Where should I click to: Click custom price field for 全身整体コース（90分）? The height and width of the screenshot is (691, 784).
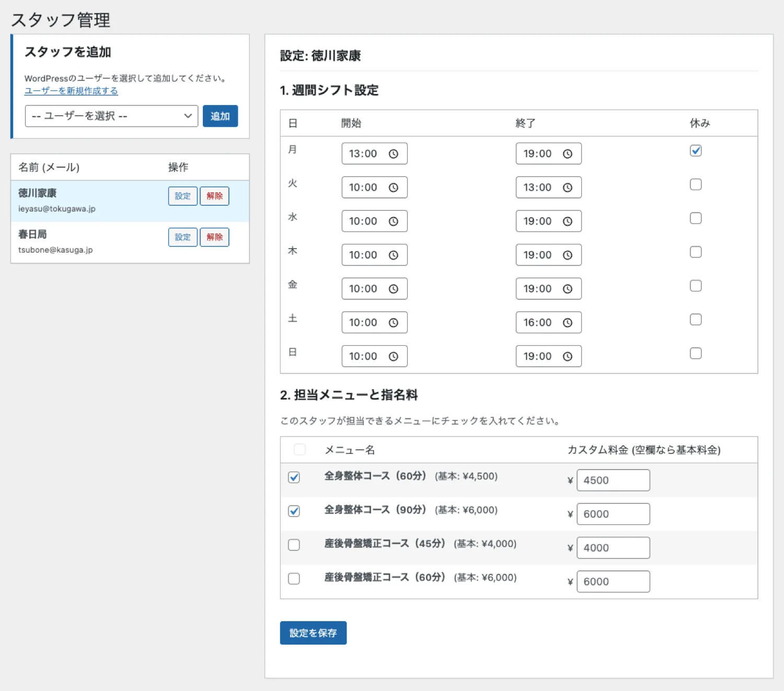(613, 514)
